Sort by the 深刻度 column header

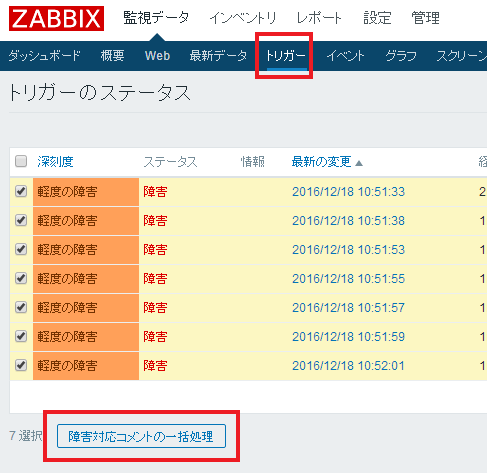[55, 162]
